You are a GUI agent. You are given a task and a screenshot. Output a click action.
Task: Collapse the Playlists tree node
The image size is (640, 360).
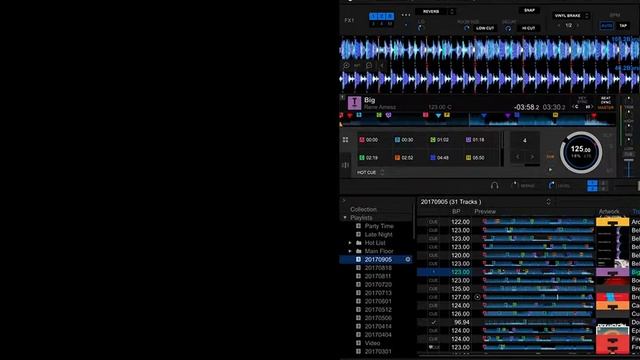(x=345, y=218)
